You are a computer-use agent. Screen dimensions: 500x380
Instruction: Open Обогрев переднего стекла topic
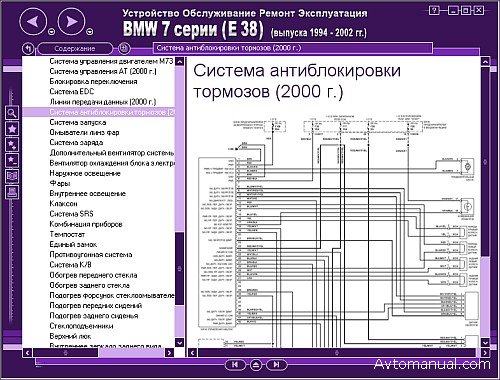click(93, 275)
